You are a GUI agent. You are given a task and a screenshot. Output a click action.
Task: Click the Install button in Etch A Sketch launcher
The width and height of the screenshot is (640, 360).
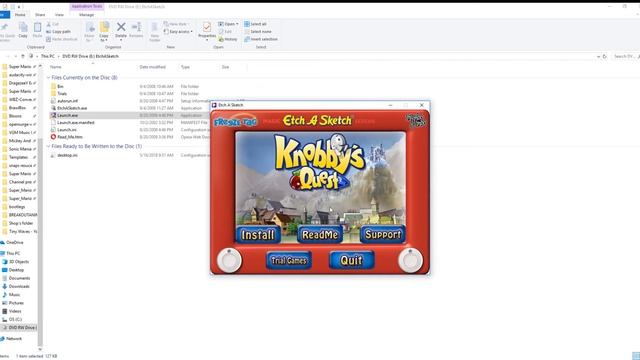[x=258, y=235]
